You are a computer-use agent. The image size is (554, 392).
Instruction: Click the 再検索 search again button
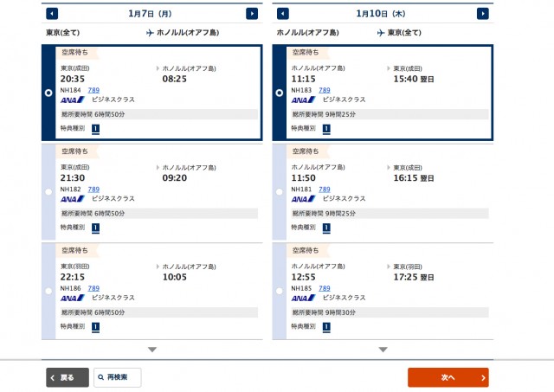click(118, 377)
